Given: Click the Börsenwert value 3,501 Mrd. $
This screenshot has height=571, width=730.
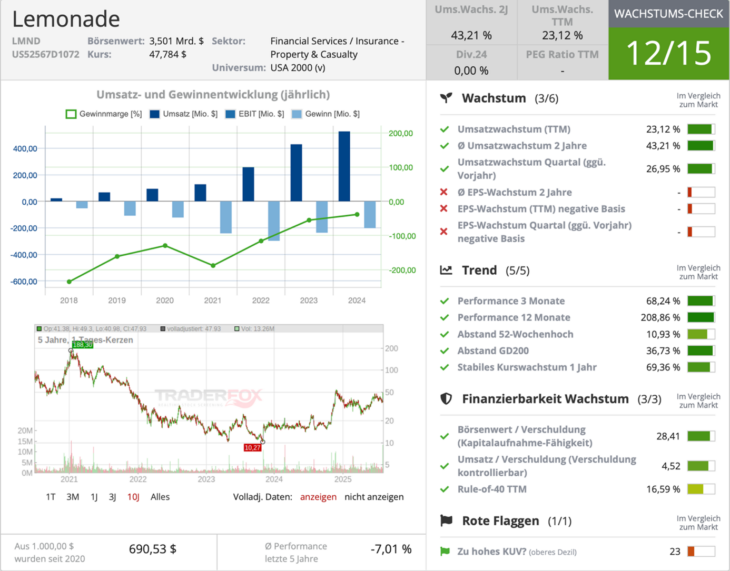Looking at the screenshot, I should (176, 41).
